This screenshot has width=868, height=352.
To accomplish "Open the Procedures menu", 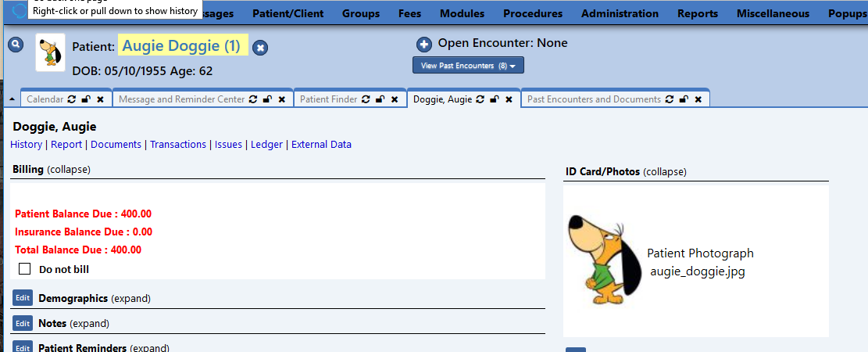I will click(533, 14).
